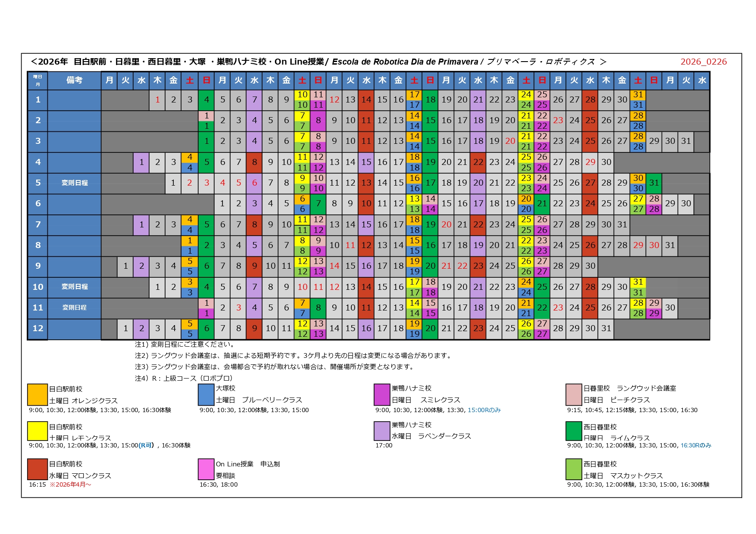This screenshot has width=756, height=534.
Task: Click the orange オレンジクラス legend swatch
Action: point(37,394)
